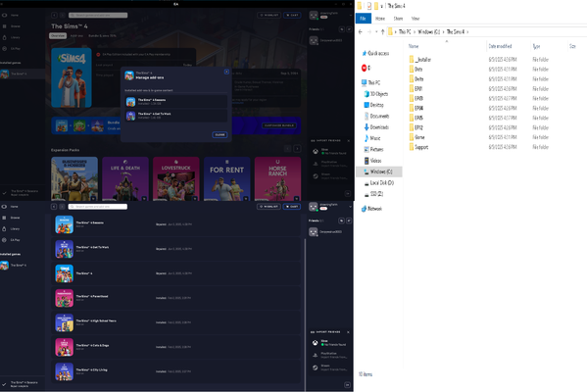Image resolution: width=587 pixels, height=392 pixels.
Task: Open View ribbon tab in File Explorer
Action: (x=416, y=19)
